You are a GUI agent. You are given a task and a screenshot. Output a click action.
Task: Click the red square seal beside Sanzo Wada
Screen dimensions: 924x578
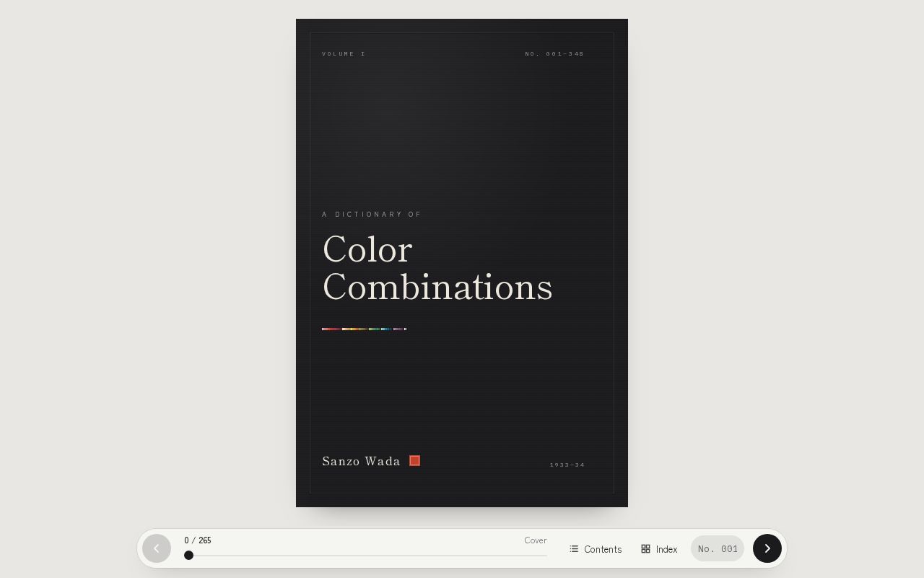click(415, 461)
